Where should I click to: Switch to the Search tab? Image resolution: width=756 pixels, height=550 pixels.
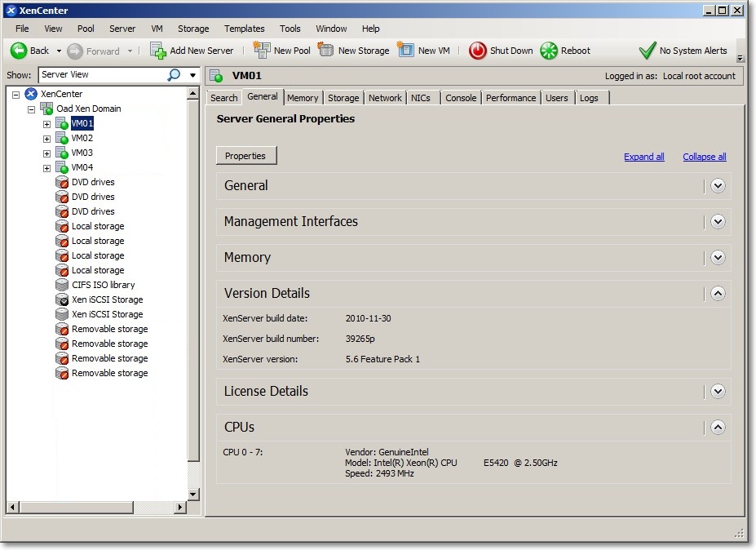click(x=224, y=98)
